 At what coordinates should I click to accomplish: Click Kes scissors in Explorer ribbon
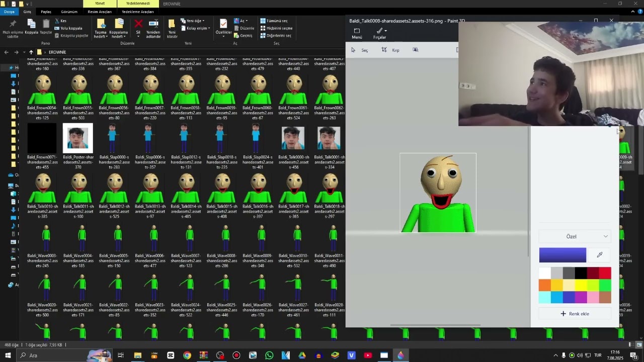(60, 21)
